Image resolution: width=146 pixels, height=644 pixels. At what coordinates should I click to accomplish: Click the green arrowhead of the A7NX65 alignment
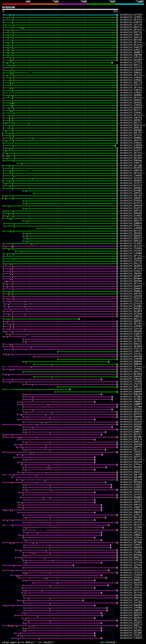[x=70, y=389]
